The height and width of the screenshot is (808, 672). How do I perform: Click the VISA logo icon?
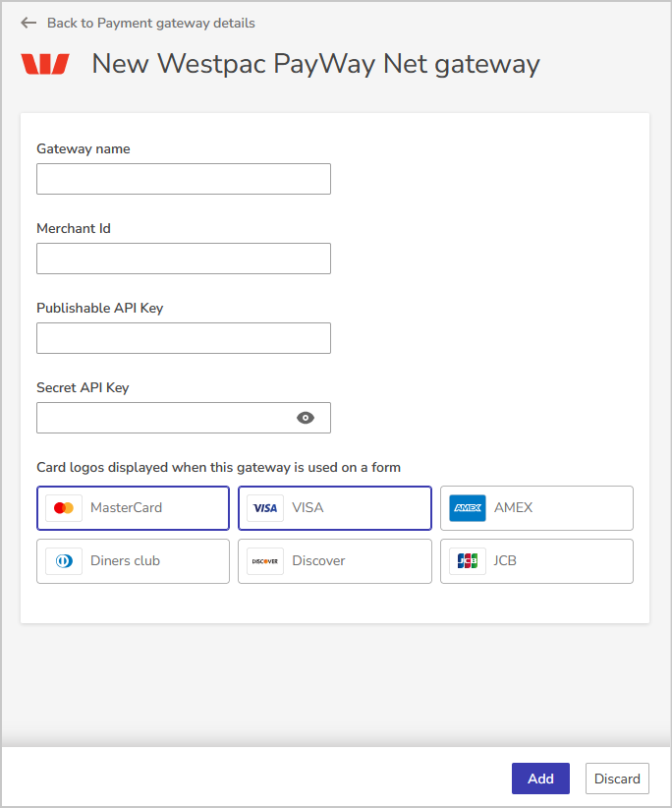[x=265, y=508]
